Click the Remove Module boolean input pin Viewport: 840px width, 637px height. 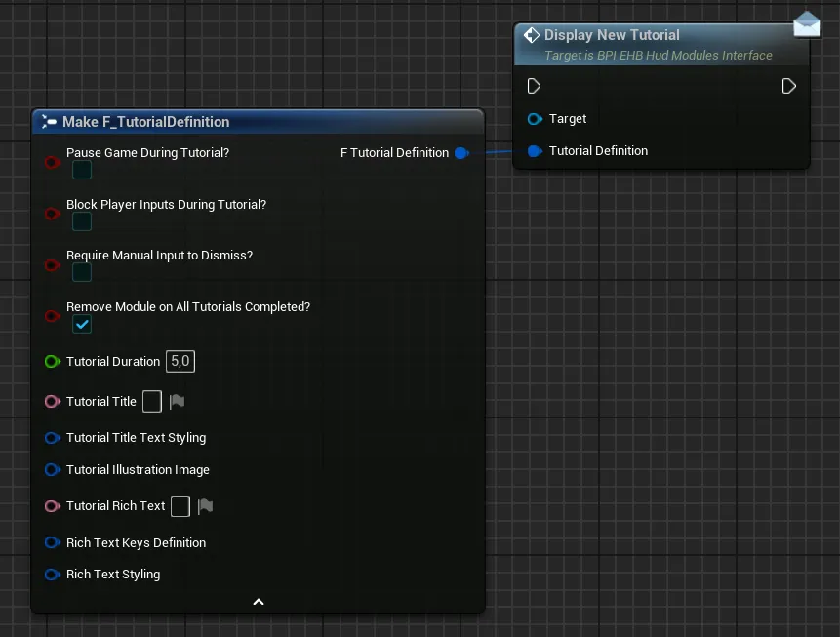click(x=52, y=316)
